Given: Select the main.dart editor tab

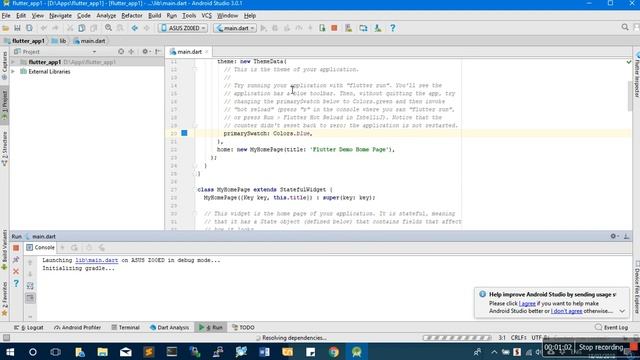Looking at the screenshot, I should (189, 52).
